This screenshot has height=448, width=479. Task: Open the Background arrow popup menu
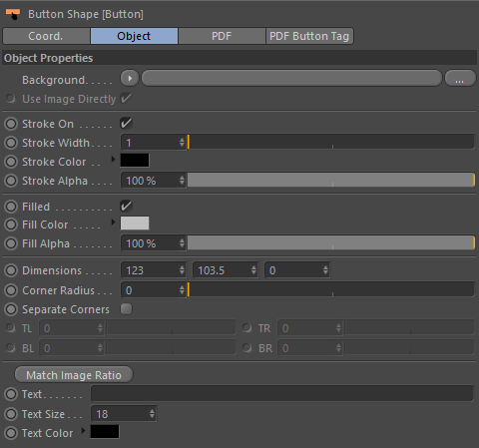pyautogui.click(x=130, y=79)
